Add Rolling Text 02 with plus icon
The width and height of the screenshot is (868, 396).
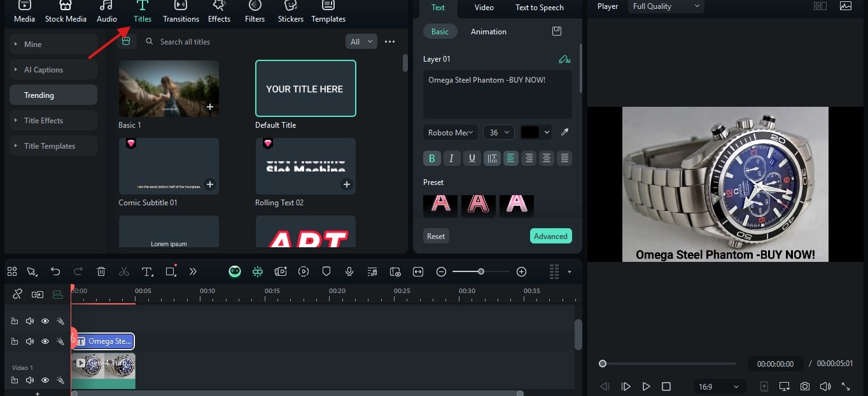coord(347,184)
